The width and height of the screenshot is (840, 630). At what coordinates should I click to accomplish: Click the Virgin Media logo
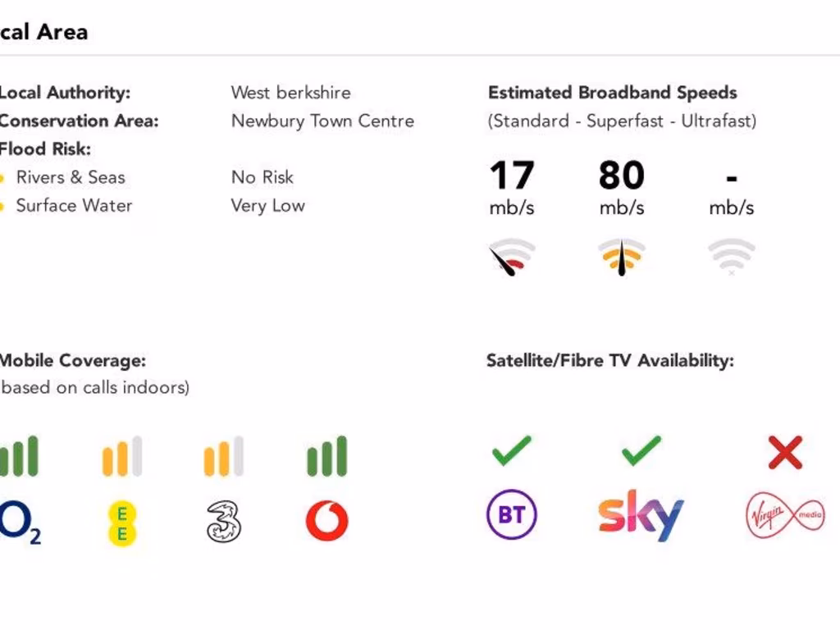click(785, 516)
